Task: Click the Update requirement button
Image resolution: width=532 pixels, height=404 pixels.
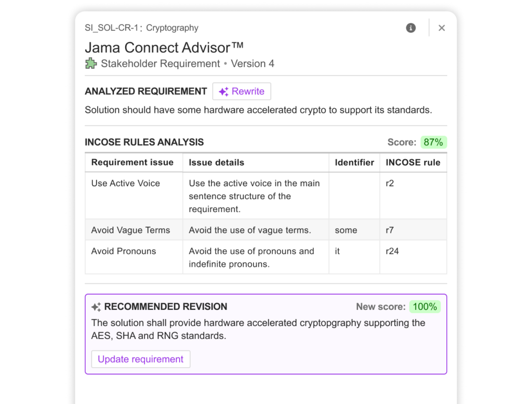Action: pos(140,359)
